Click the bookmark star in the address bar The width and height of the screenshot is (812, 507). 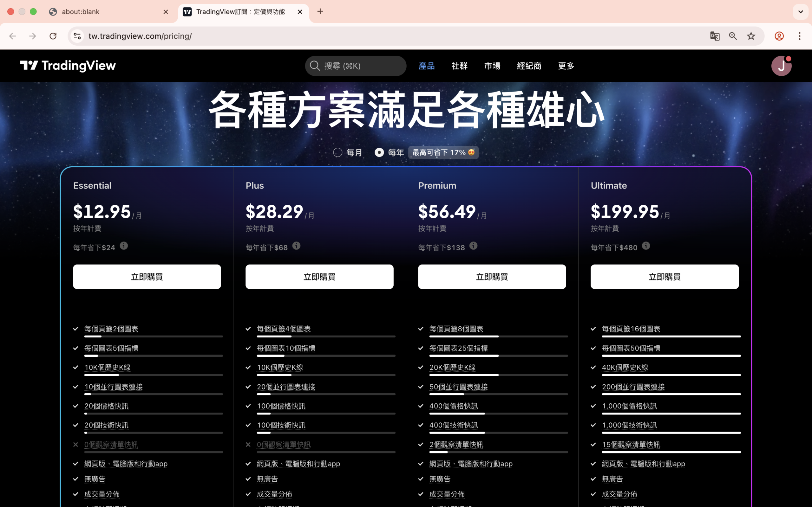[750, 36]
